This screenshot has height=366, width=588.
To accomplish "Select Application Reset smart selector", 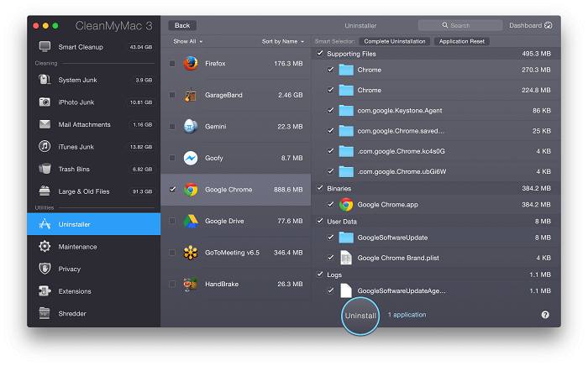I will [x=462, y=41].
